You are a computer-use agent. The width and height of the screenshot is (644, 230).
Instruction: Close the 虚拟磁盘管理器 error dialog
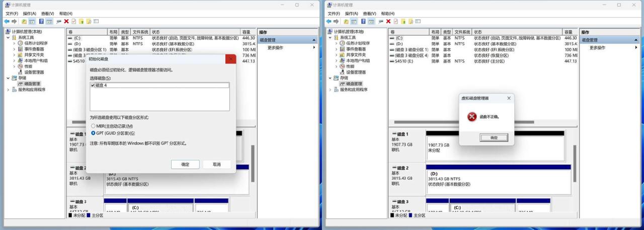pyautogui.click(x=509, y=98)
